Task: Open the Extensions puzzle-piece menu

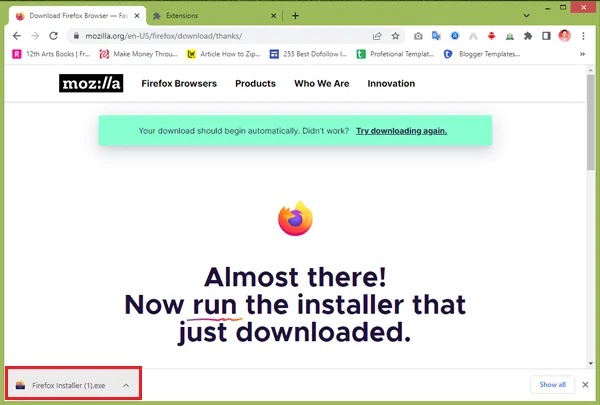Action: 528,36
